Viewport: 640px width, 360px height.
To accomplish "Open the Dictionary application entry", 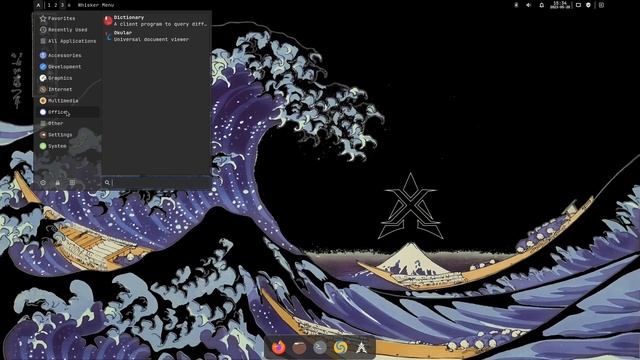I will point(156,21).
